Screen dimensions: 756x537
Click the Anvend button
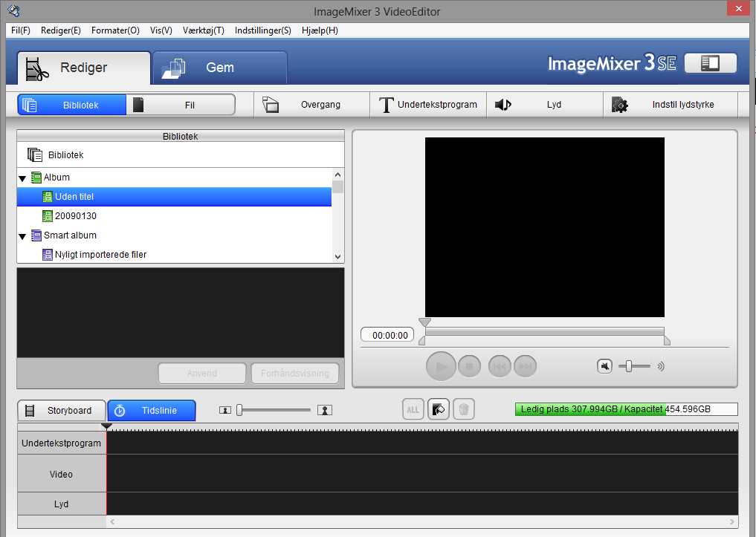click(x=202, y=374)
